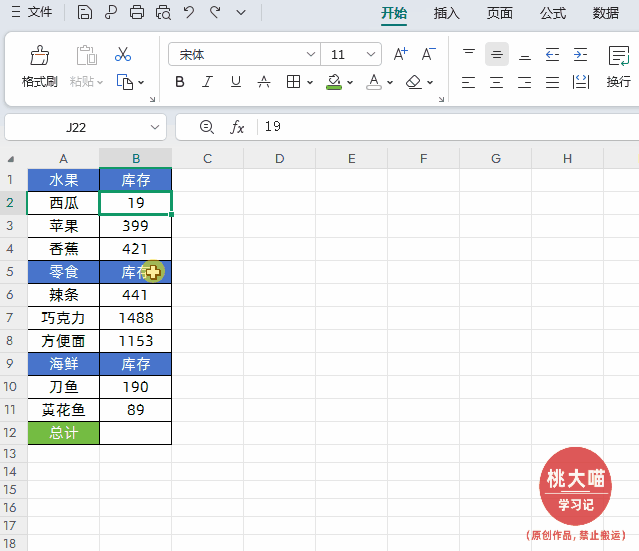Select the 总计 green cell
Image resolution: width=639 pixels, height=551 pixels.
[64, 433]
